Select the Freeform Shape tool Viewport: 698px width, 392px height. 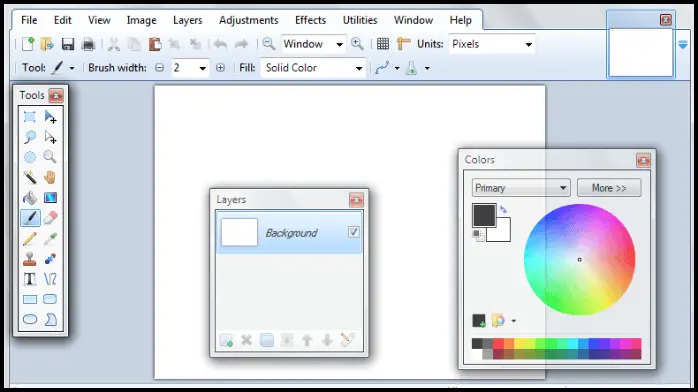[50, 319]
